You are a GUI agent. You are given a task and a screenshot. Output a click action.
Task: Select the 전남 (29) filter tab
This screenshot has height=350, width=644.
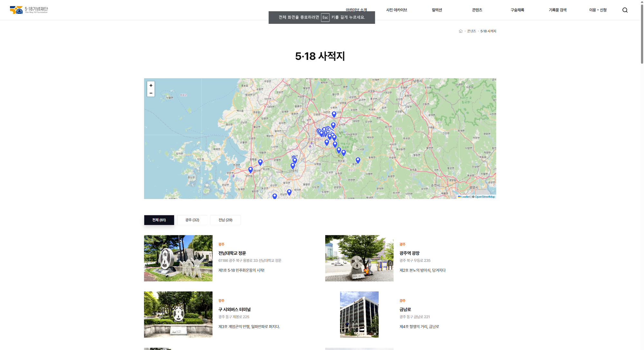tap(225, 220)
